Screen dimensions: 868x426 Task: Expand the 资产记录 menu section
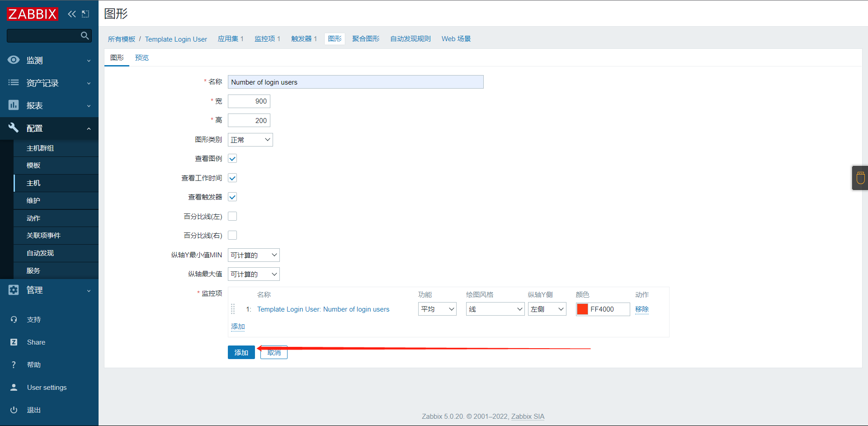coord(49,83)
